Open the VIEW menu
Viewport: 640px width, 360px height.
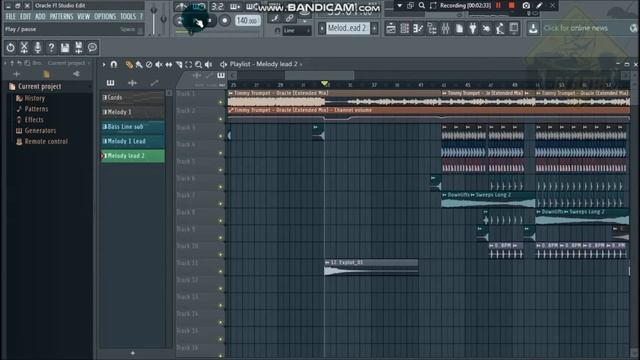(x=84, y=16)
